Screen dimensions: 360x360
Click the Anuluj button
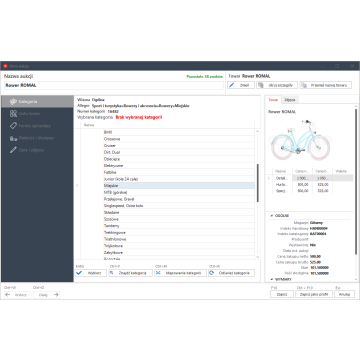345,294
